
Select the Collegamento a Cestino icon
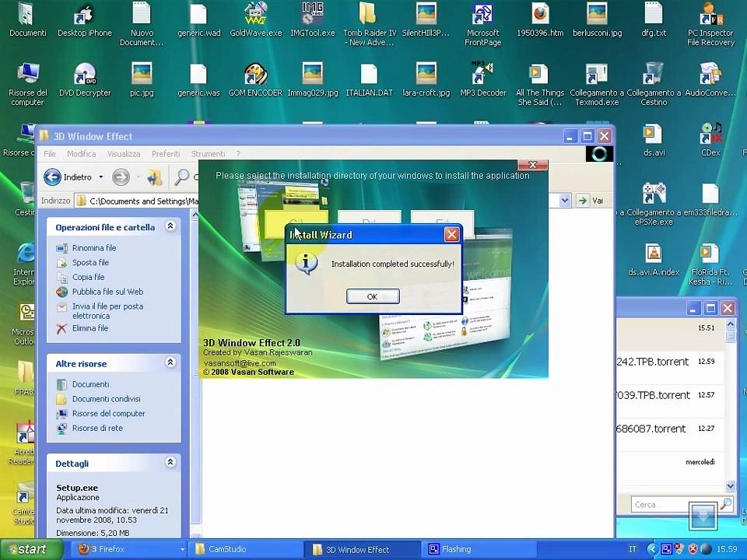point(654,84)
